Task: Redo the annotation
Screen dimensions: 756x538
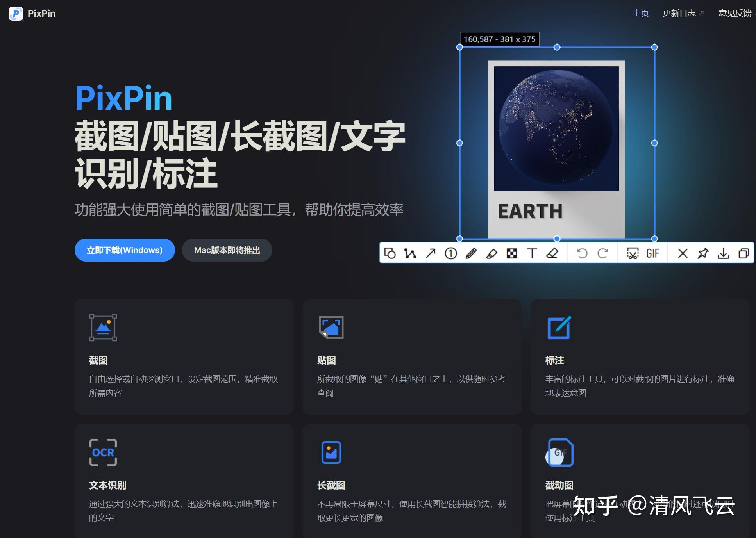Action: click(602, 253)
